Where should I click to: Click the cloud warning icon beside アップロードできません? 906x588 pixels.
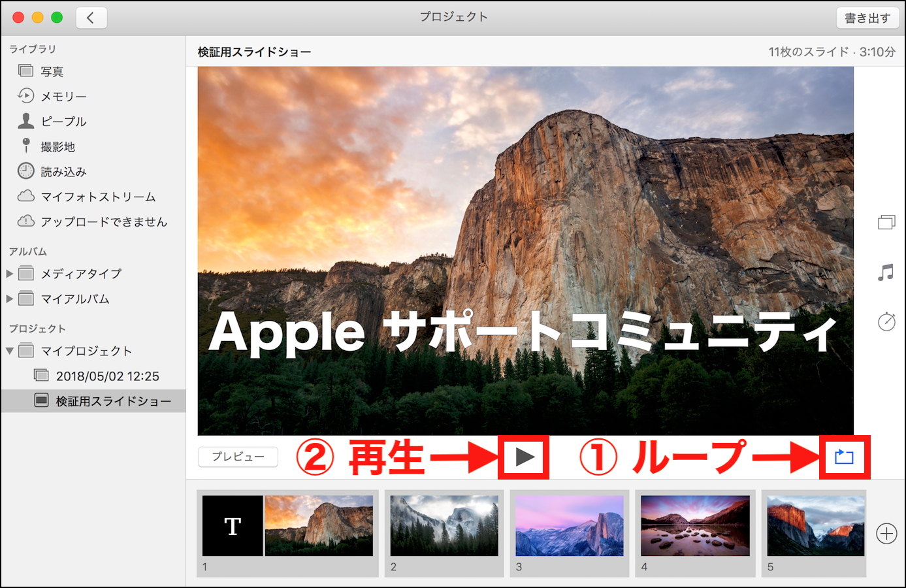click(26, 221)
